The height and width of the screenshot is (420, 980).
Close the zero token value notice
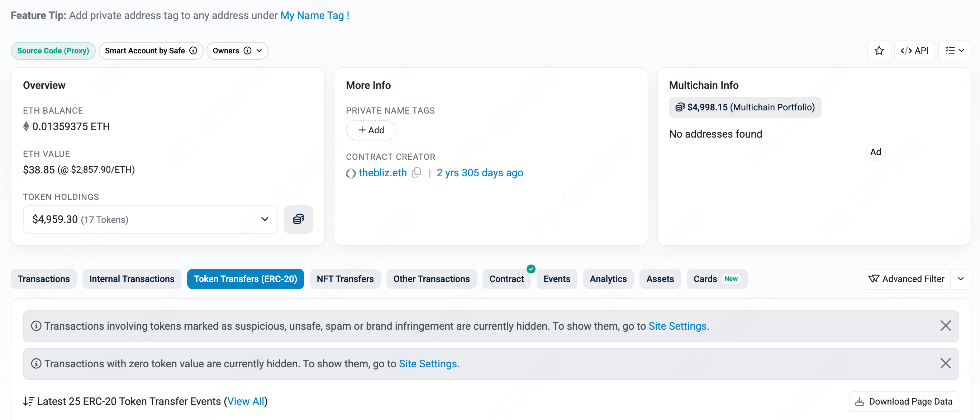[945, 363]
